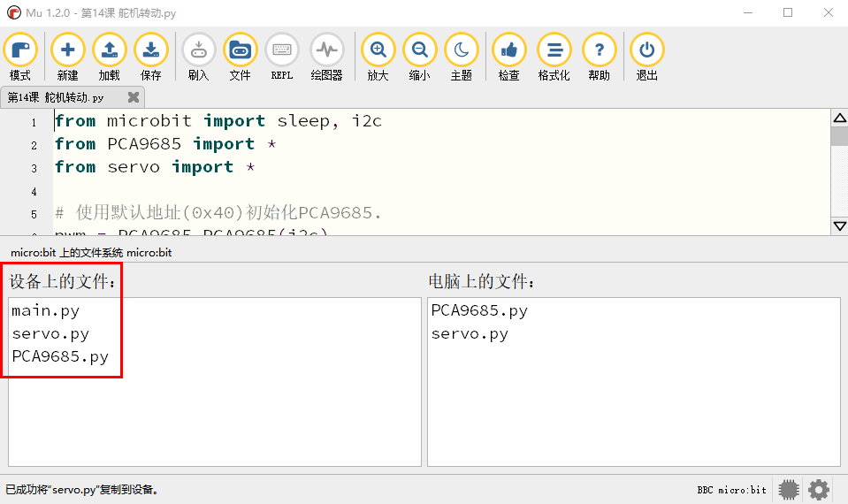Open Help (帮助)

(x=600, y=57)
